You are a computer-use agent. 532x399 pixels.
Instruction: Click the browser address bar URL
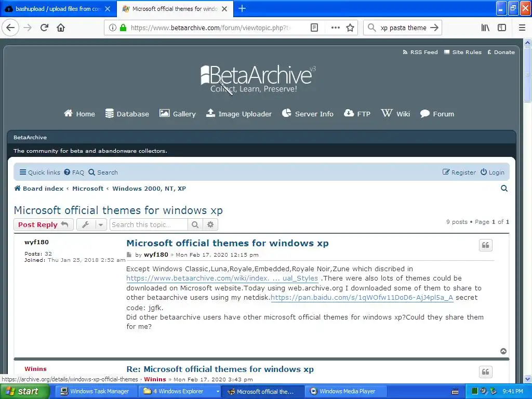point(210,28)
